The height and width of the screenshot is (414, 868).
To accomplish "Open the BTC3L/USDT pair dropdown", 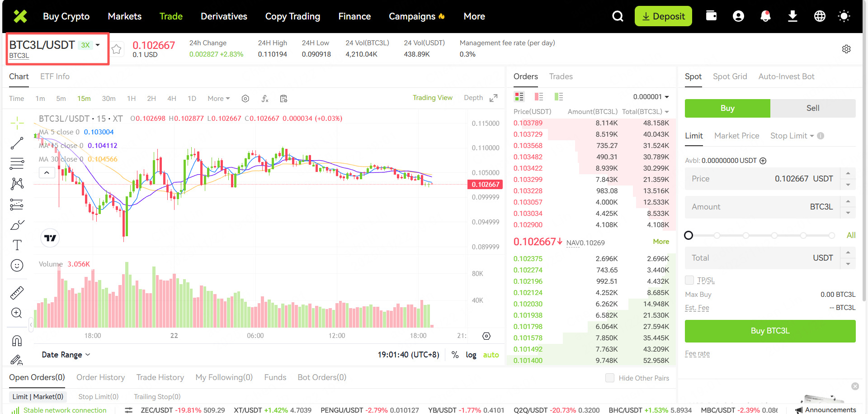I will [x=98, y=45].
